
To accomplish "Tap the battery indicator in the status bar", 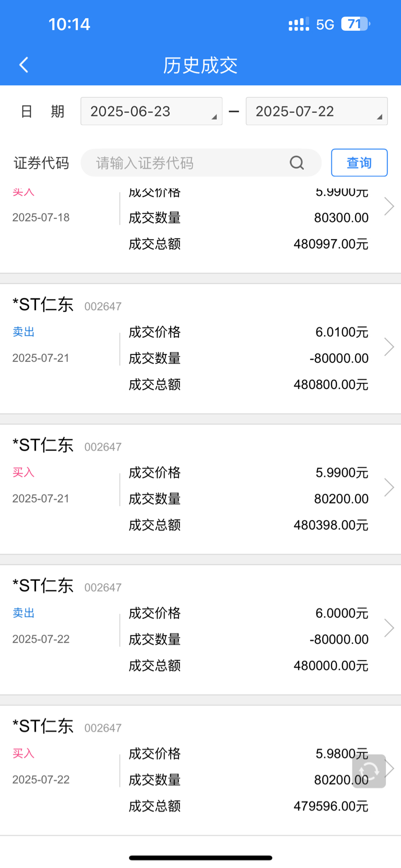I will click(x=356, y=24).
